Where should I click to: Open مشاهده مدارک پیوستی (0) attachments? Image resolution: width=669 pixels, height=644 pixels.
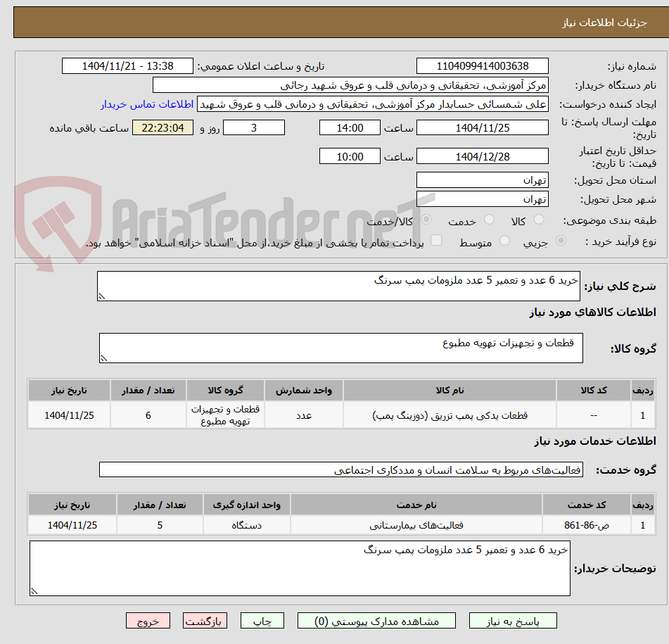pos(376,621)
